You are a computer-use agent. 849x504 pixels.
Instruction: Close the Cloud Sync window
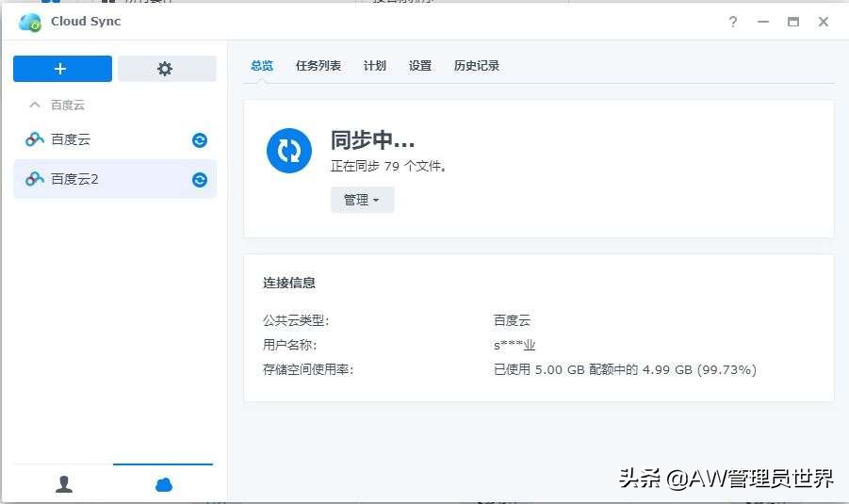824,22
